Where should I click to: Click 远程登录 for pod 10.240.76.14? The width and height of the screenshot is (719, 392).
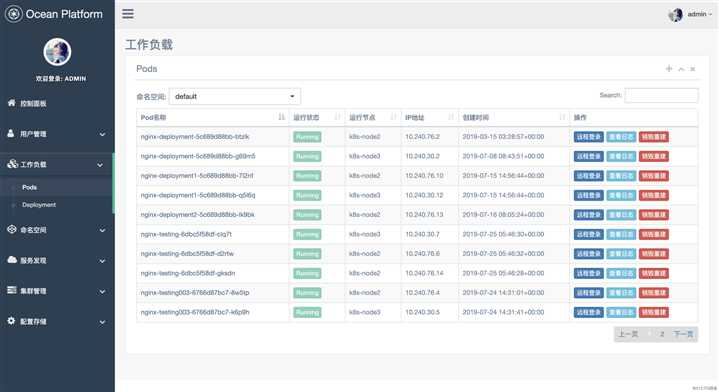click(x=588, y=273)
